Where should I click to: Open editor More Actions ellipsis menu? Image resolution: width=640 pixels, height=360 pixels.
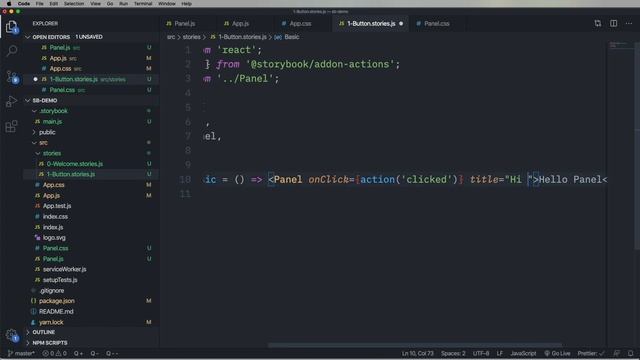pos(629,23)
